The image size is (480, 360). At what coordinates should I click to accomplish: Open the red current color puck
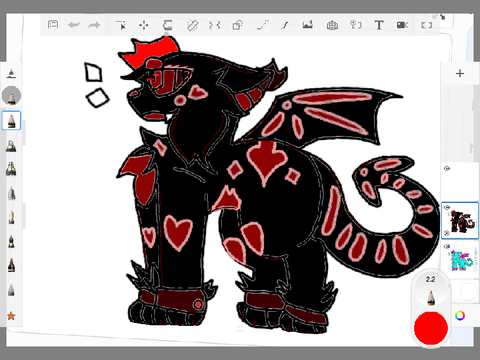click(431, 328)
